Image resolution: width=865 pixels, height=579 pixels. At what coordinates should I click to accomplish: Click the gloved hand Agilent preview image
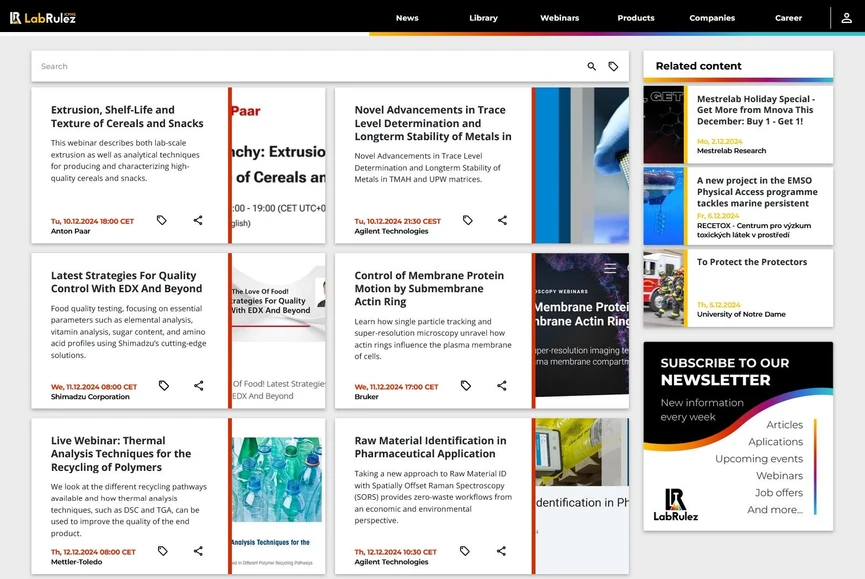582,165
